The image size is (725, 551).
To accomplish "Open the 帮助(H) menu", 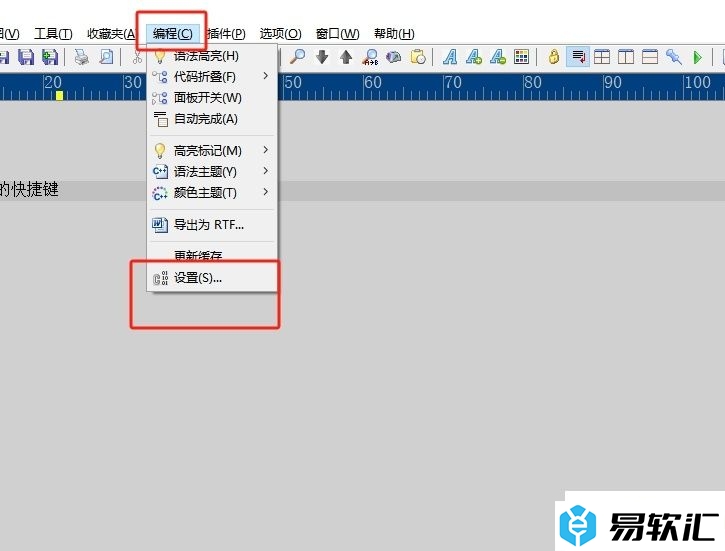I will point(394,34).
